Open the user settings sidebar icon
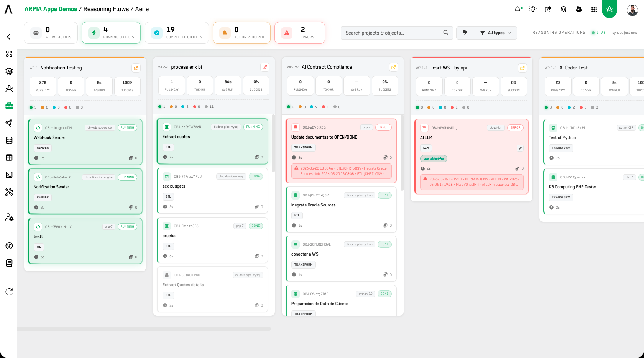This screenshot has height=358, width=644. [x=9, y=217]
